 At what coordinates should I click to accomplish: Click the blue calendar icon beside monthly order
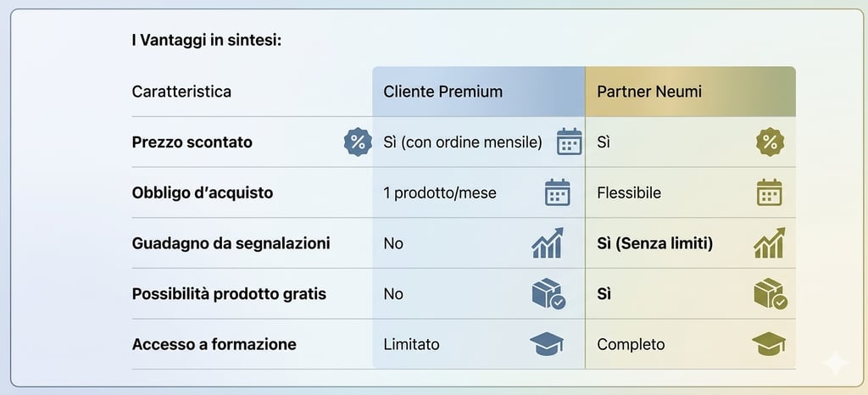point(569,142)
